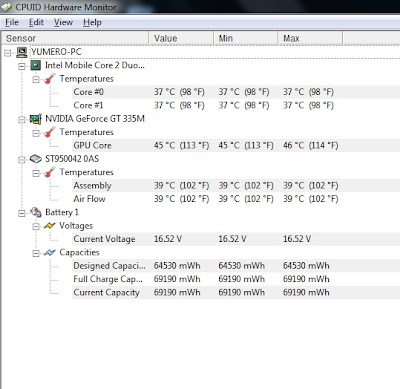The height and width of the screenshot is (389, 400).
Task: Click the Battery 1 icon
Action: click(36, 212)
